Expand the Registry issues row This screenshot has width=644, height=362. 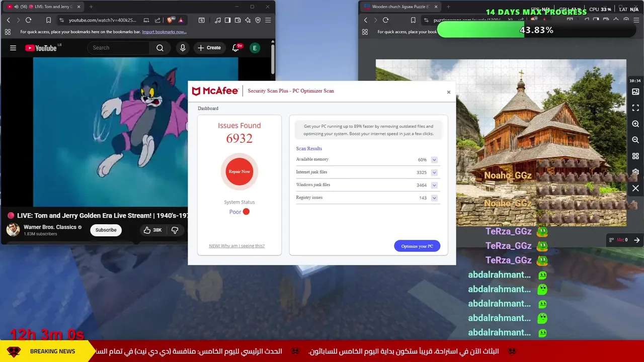[434, 198]
